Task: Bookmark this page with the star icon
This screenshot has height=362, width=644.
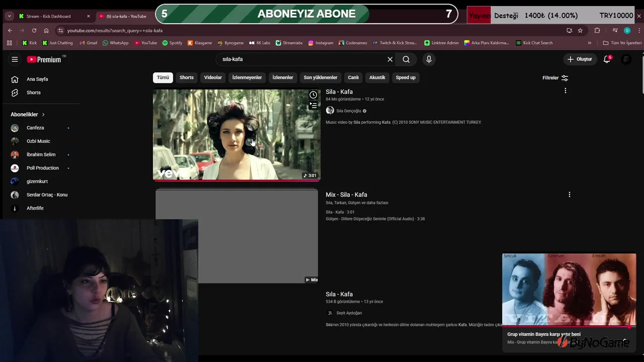Action: coord(580,31)
